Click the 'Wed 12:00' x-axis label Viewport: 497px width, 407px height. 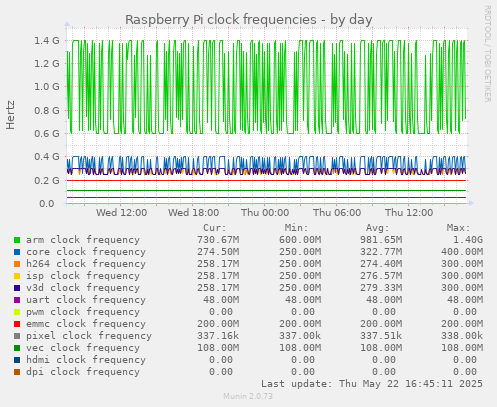[122, 213]
